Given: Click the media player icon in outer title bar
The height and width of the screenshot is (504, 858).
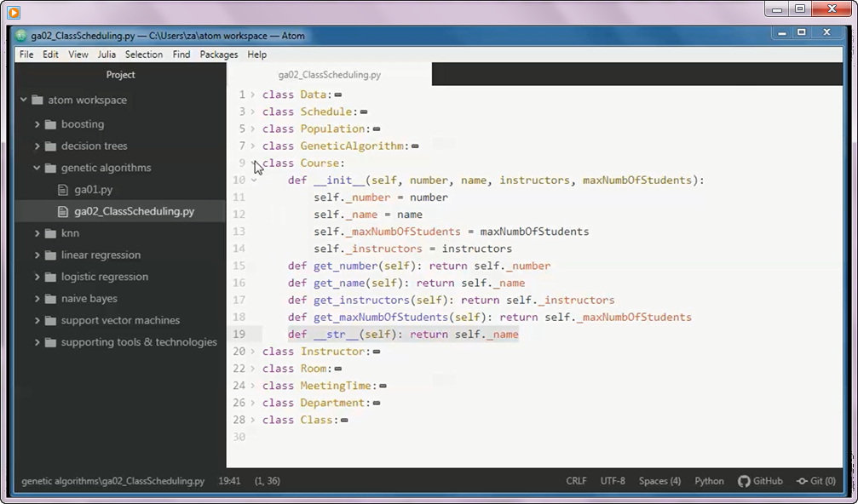Looking at the screenshot, I should [14, 12].
